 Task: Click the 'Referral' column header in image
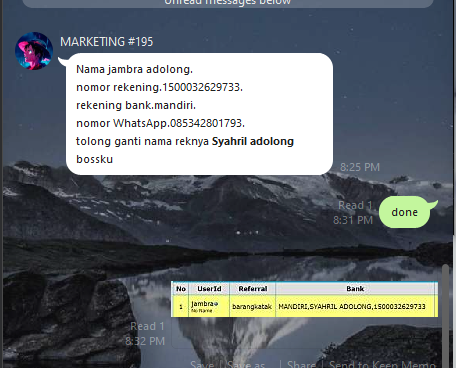pyautogui.click(x=253, y=289)
